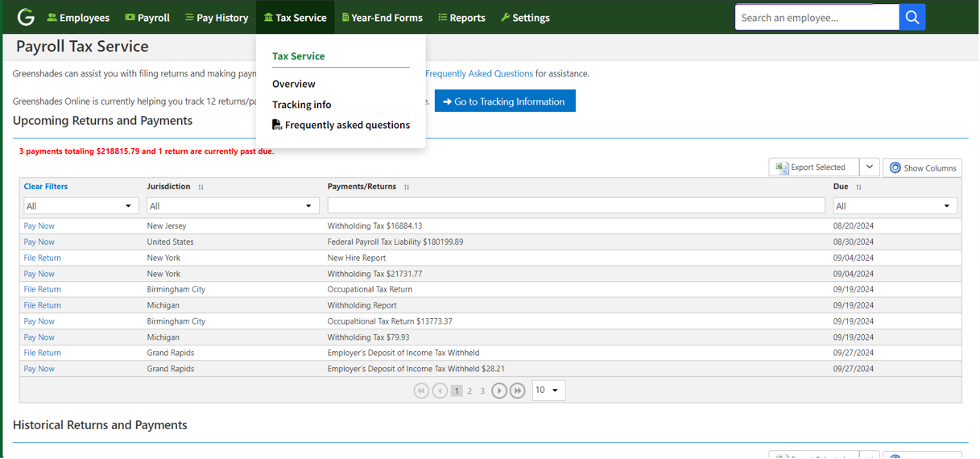Open the Jurisdiction filter dropdown
This screenshot has width=980, height=459.
coord(233,206)
